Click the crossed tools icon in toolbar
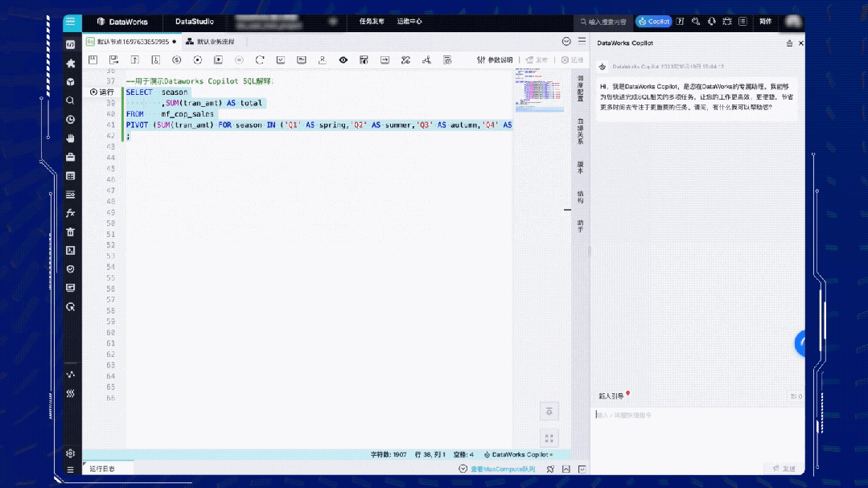The width and height of the screenshot is (868, 488). pos(405,59)
